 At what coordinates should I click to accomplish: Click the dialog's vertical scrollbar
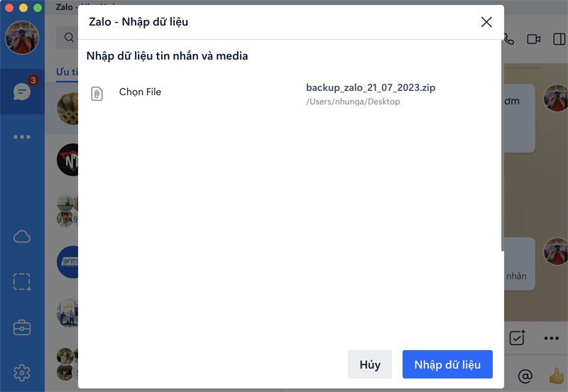tap(502, 145)
